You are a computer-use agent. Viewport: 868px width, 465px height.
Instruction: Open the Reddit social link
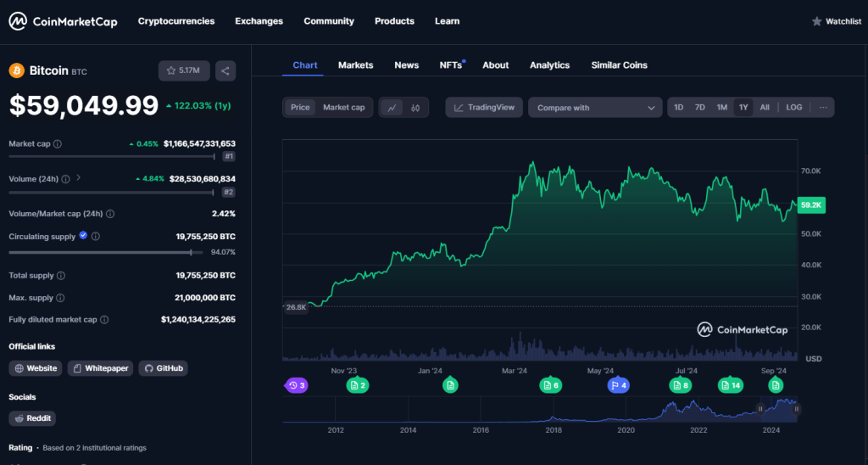point(32,418)
